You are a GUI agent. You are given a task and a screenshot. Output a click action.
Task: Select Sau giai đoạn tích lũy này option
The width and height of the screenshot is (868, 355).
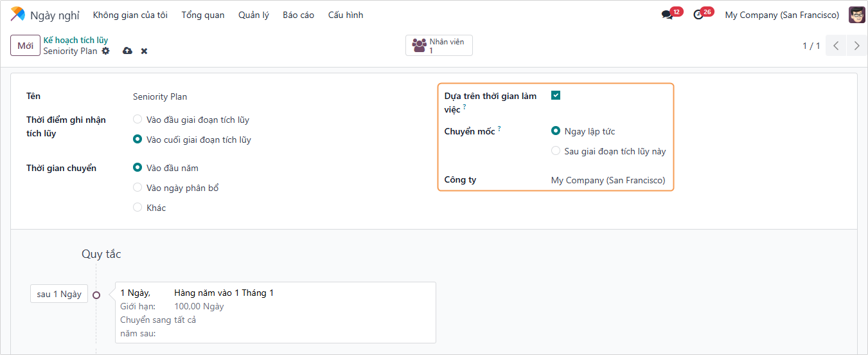556,151
